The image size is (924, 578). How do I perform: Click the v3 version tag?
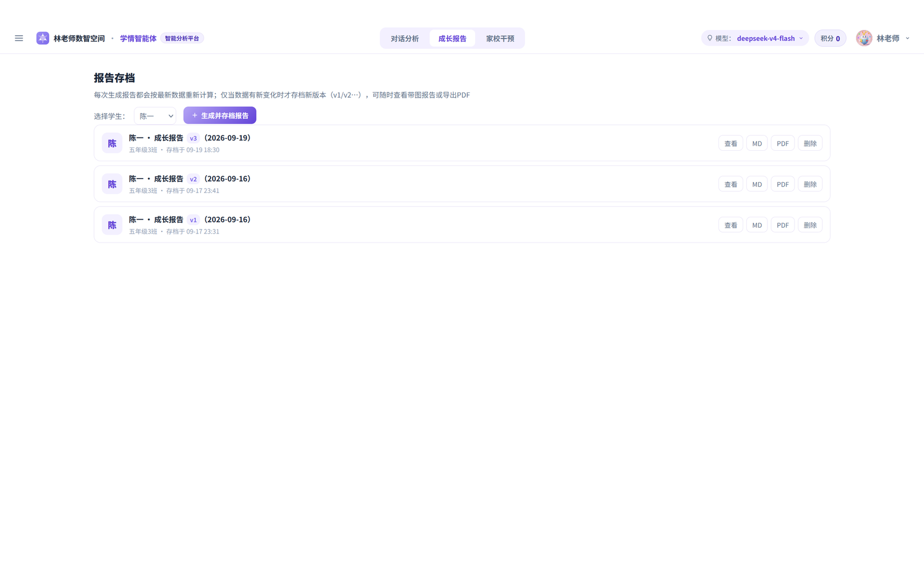point(193,138)
